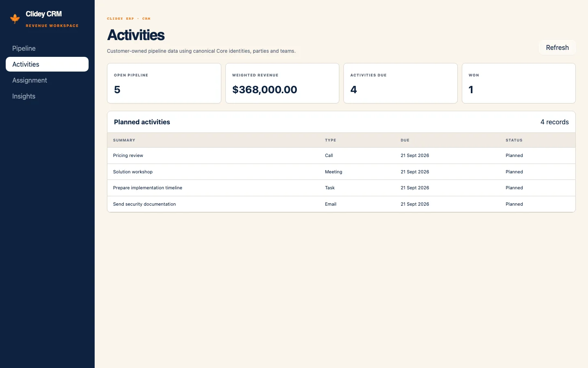
Task: Click the Email type cell
Action: tap(331, 204)
